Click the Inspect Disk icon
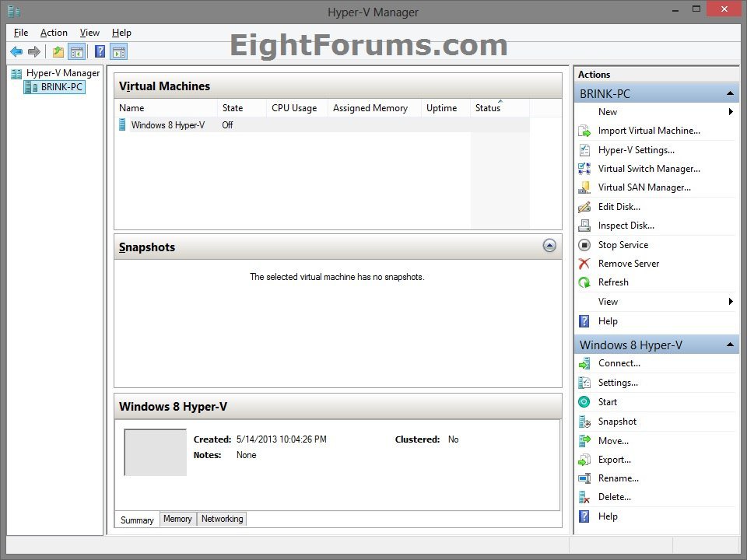Image resolution: width=747 pixels, height=560 pixels. tap(584, 226)
